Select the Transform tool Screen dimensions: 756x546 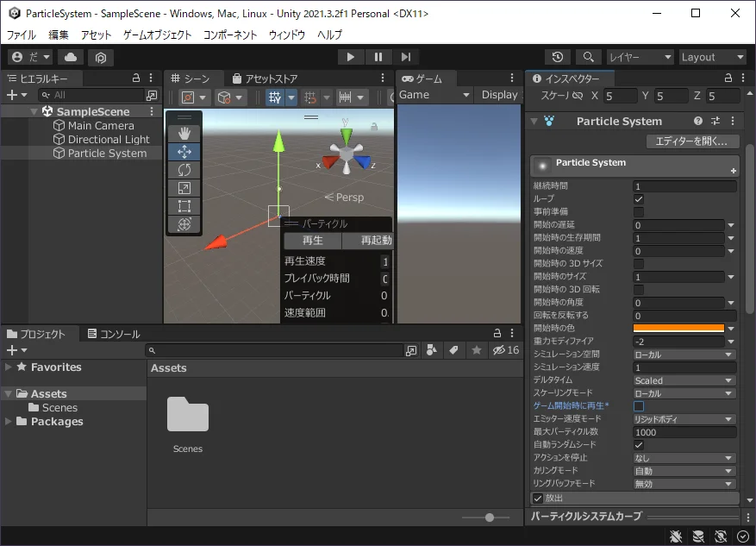(x=184, y=223)
